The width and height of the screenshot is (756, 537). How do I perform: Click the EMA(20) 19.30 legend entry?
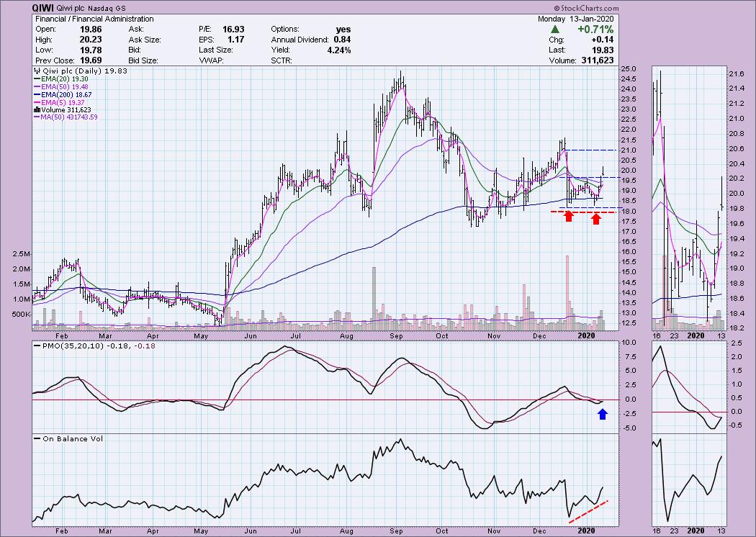coord(60,78)
